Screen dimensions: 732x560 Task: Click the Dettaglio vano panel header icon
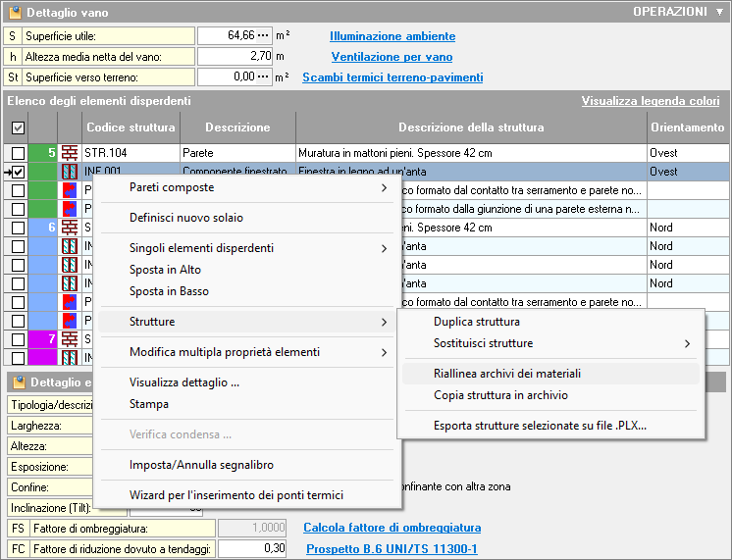pyautogui.click(x=14, y=13)
